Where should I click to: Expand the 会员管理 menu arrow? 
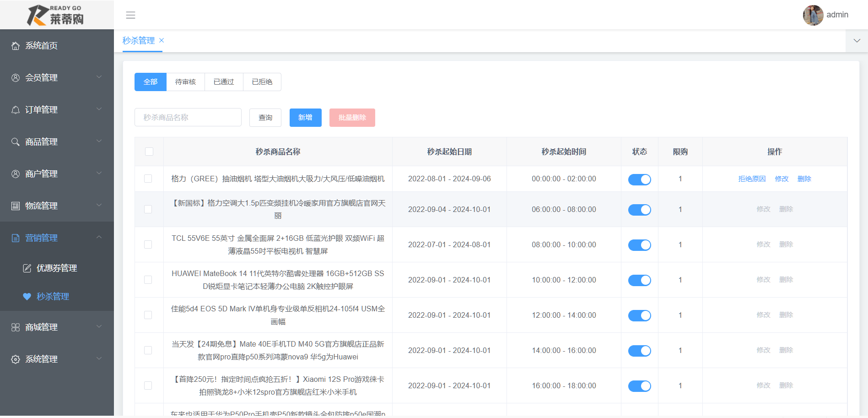coord(99,77)
